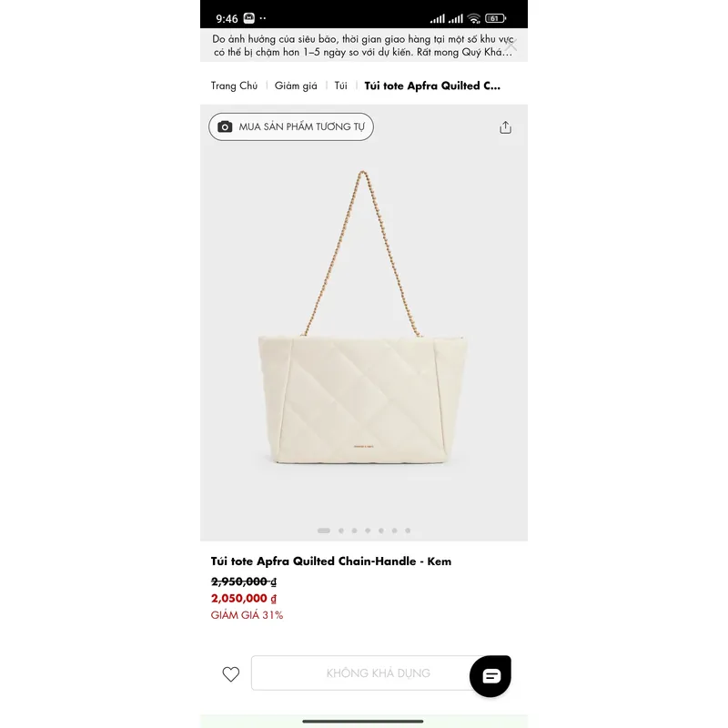Add bag to wishlist with heart icon
Image resolution: width=728 pixels, height=728 pixels.
[x=231, y=674]
